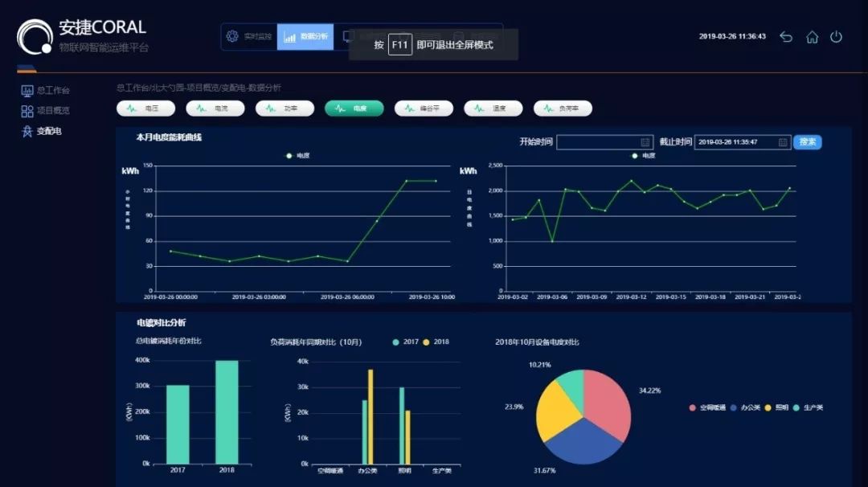Viewport: 868px width, 487px height.
Task: Open calendar icon in 开始时间 field
Action: (x=645, y=142)
